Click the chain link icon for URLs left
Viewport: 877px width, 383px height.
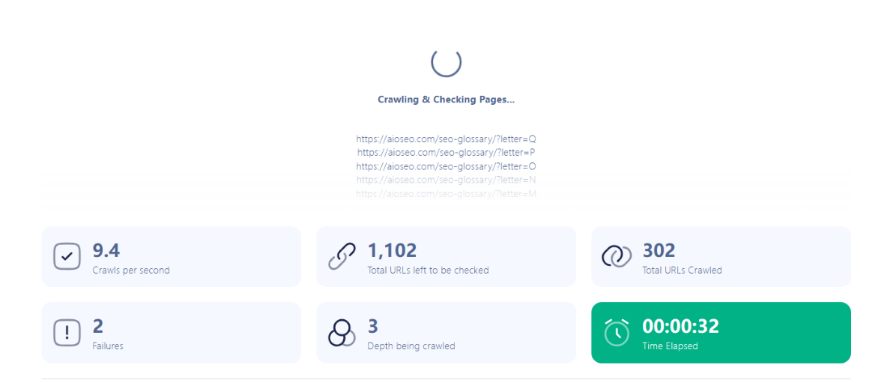pyautogui.click(x=342, y=257)
